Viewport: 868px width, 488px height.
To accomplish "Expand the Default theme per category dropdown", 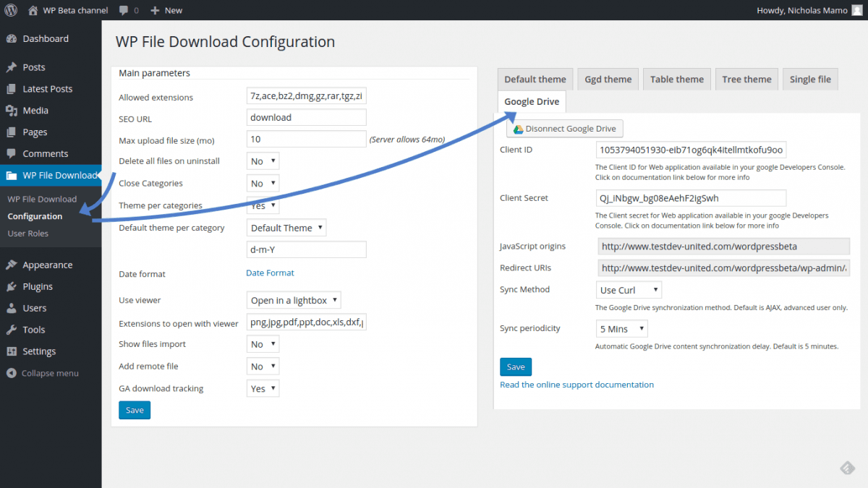I will (x=286, y=228).
